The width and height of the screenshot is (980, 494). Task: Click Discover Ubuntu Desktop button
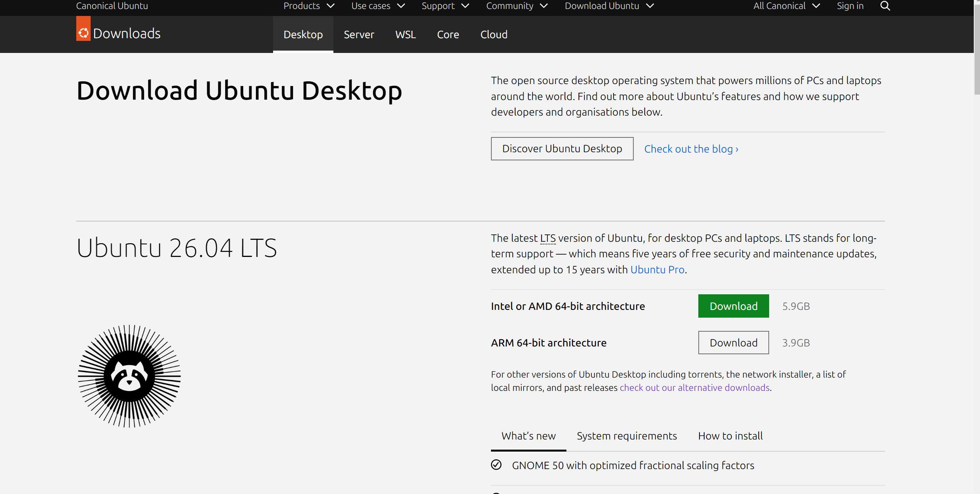click(x=562, y=149)
